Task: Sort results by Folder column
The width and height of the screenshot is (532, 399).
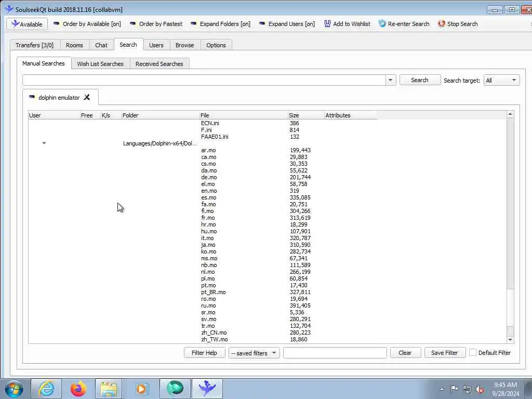Action: coord(161,115)
